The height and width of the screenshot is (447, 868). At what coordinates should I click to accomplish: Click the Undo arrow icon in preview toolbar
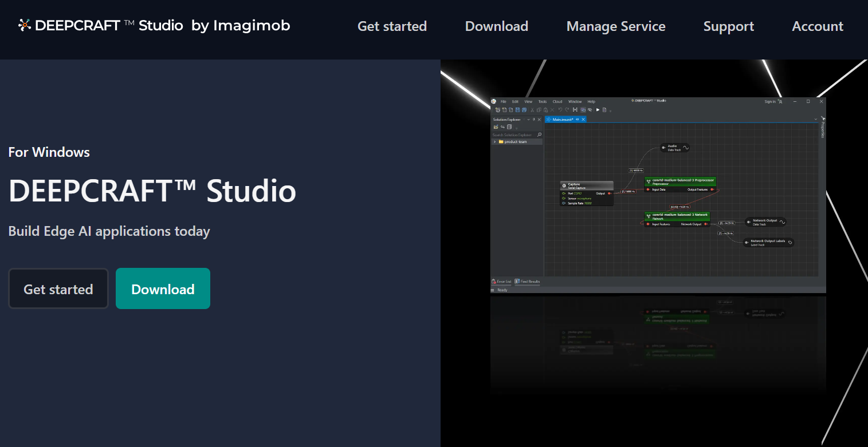coord(560,110)
